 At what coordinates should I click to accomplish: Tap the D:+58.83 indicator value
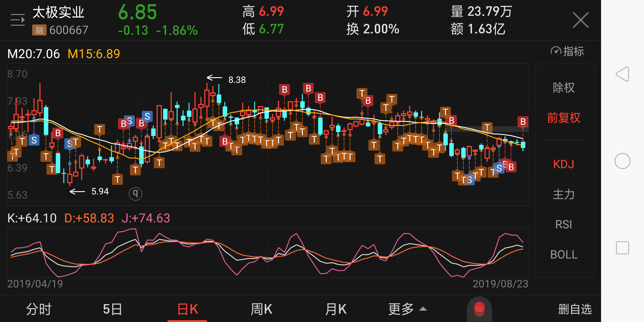point(89,218)
